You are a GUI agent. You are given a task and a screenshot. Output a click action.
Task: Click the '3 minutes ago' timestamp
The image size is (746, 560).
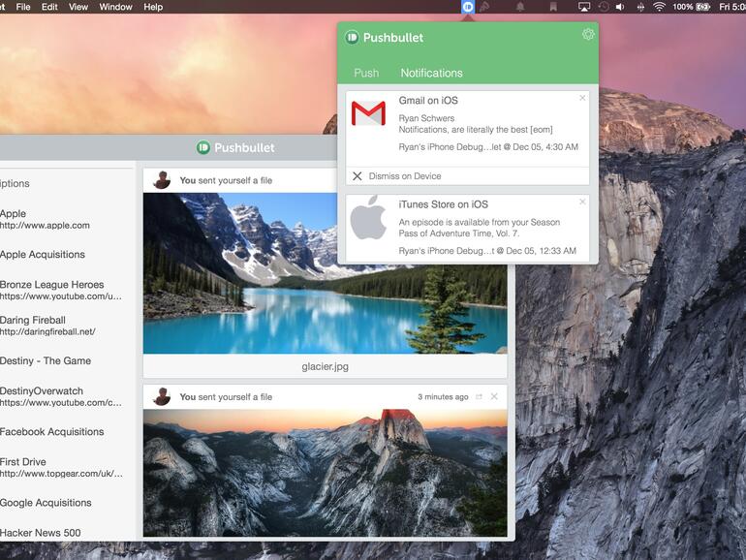(x=443, y=397)
